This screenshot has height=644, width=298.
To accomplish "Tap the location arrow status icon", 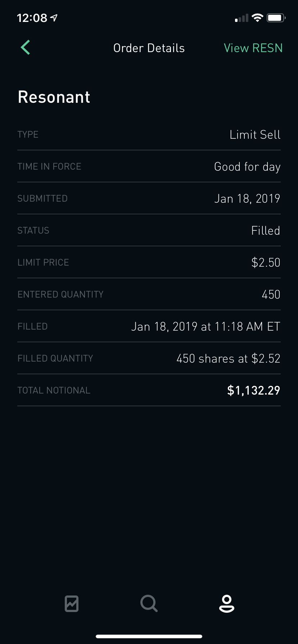I will tap(54, 18).
